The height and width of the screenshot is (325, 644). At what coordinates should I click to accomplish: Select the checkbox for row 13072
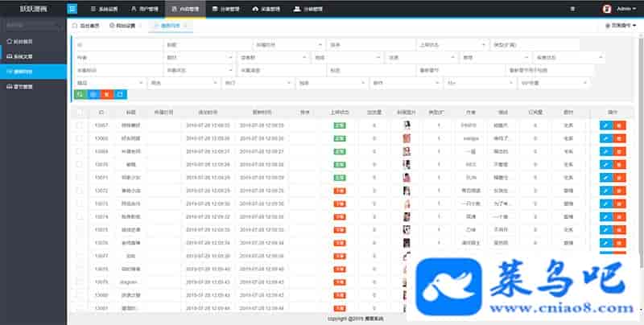tap(79, 191)
